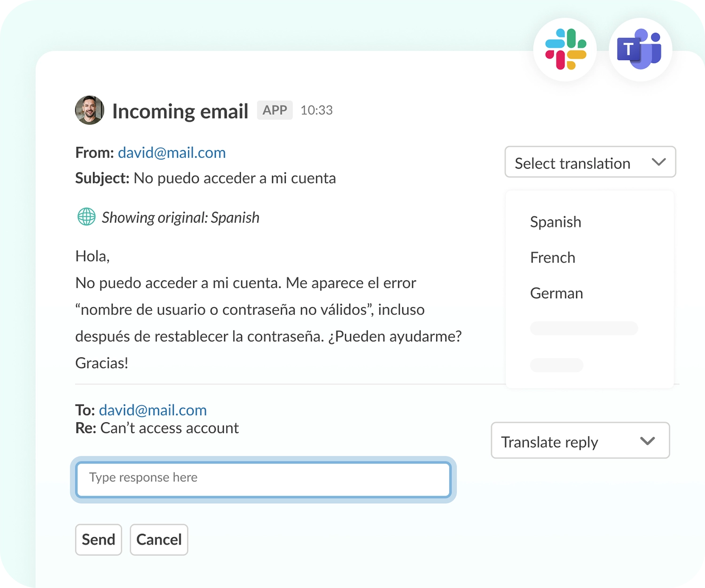Click the 10:33 message timestamp
Viewport: 705px width, 588px height.
pos(316,110)
